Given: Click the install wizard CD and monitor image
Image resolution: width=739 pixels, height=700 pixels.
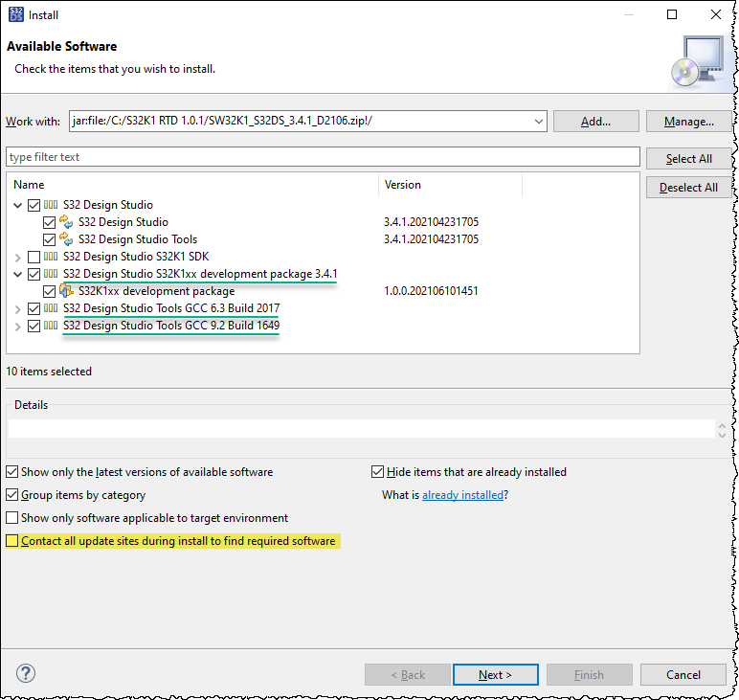Looking at the screenshot, I should click(x=698, y=61).
